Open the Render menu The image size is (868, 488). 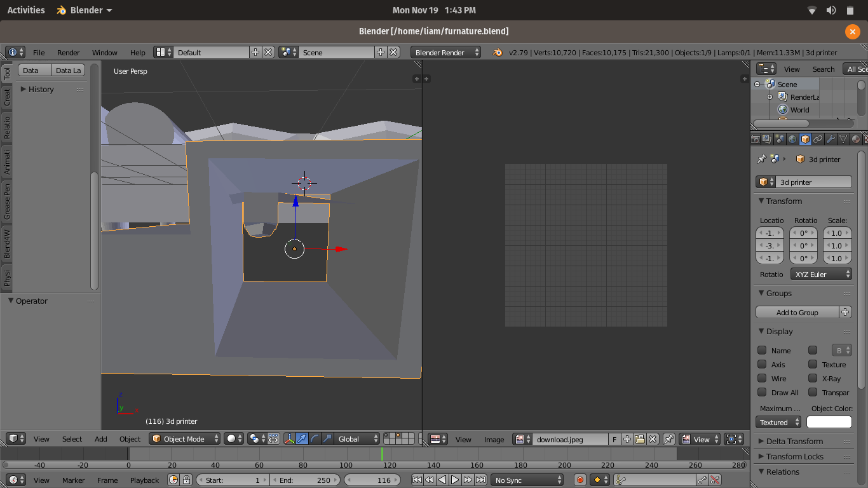point(68,53)
